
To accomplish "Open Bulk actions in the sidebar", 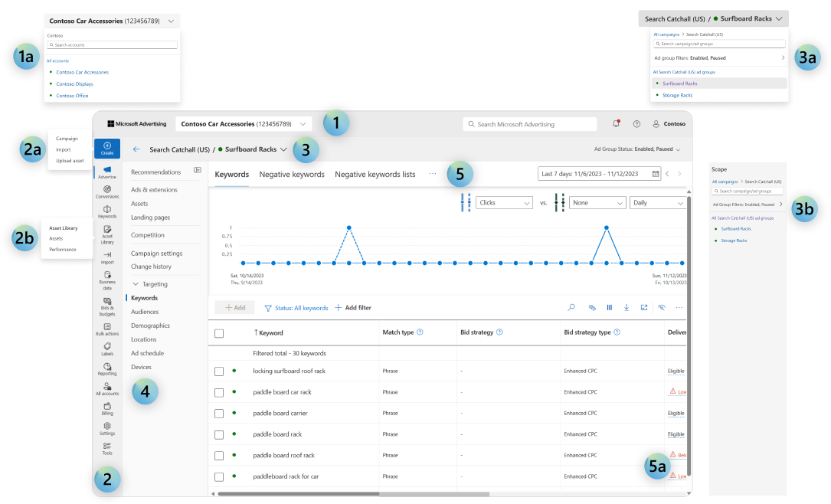I will (107, 329).
